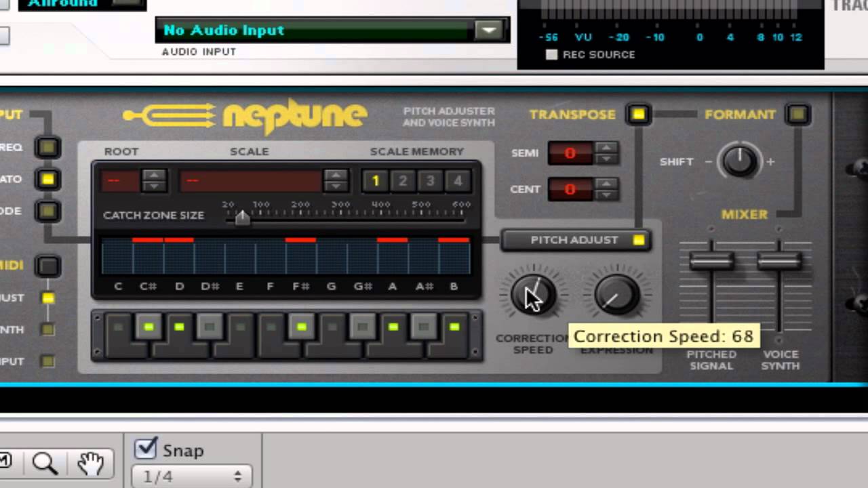Toggle the B key on scale keyboard

454,335
